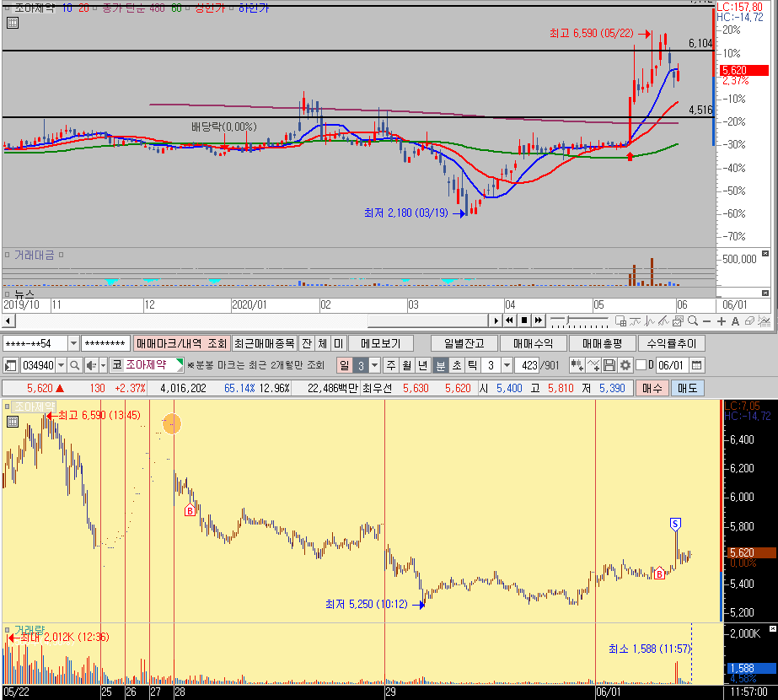The width and height of the screenshot is (778, 700).
Task: Click 일별잔고 button
Action: tap(464, 343)
